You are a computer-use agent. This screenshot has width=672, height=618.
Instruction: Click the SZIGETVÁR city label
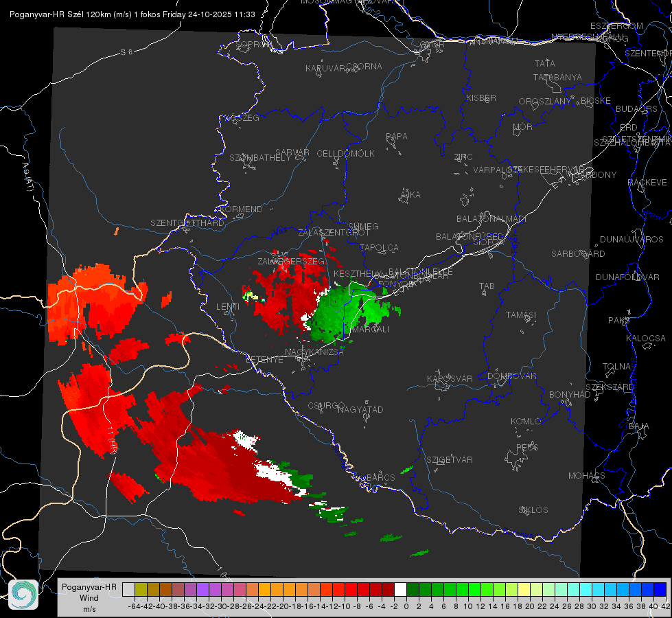pos(450,460)
